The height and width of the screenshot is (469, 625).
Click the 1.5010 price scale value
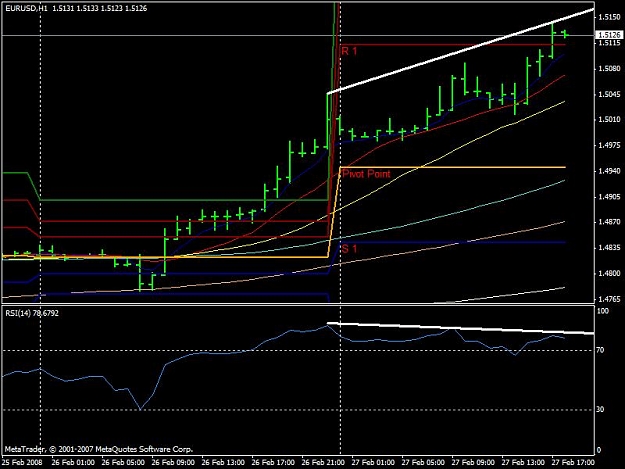point(609,120)
